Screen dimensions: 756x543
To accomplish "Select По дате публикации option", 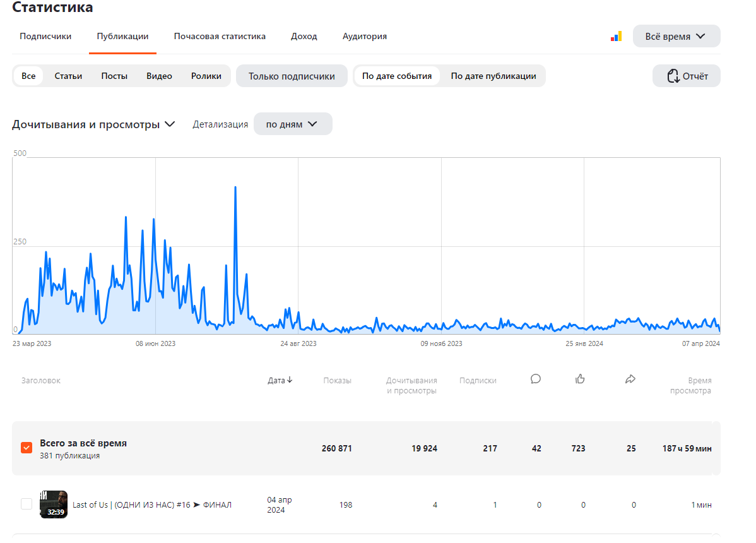I will tap(493, 76).
